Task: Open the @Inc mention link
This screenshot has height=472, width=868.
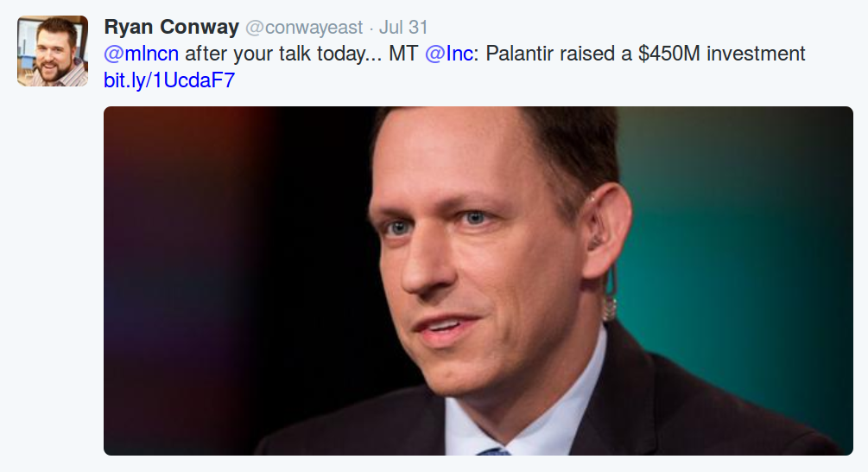Action: coord(449,54)
